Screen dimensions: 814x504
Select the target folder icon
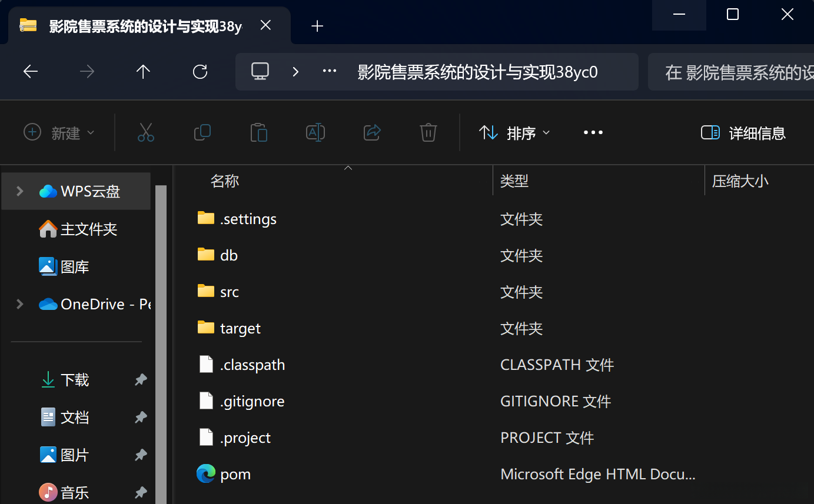pos(206,328)
